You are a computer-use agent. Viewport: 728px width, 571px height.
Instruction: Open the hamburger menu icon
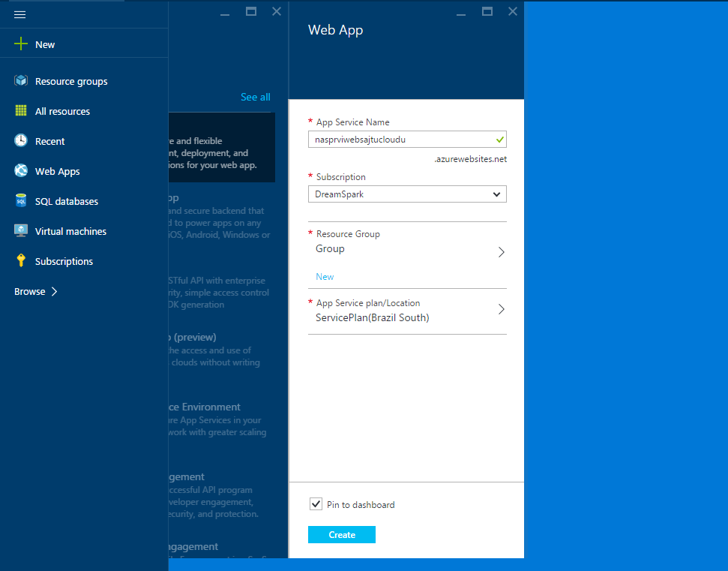coord(19,14)
